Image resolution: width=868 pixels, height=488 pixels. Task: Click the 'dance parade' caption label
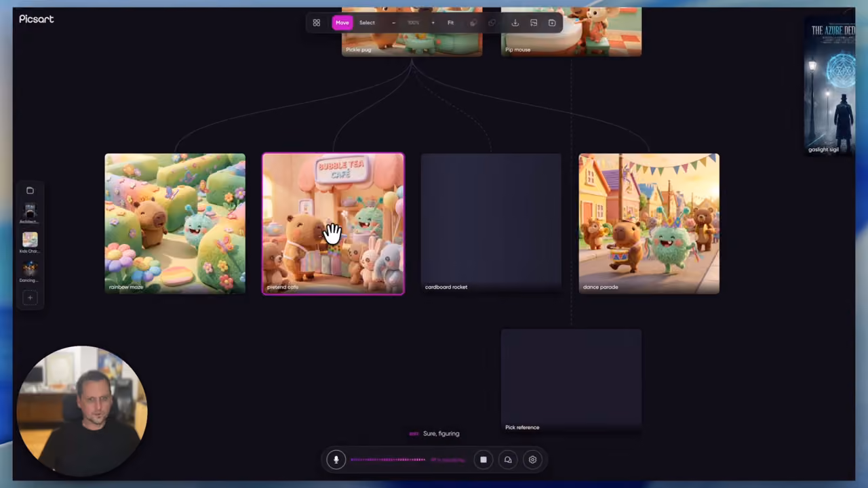(600, 287)
